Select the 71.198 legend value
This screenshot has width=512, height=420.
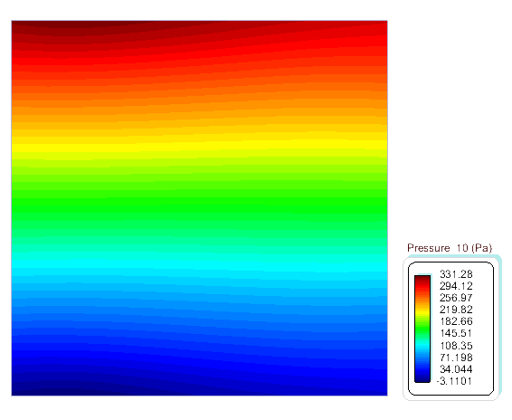tap(456, 358)
